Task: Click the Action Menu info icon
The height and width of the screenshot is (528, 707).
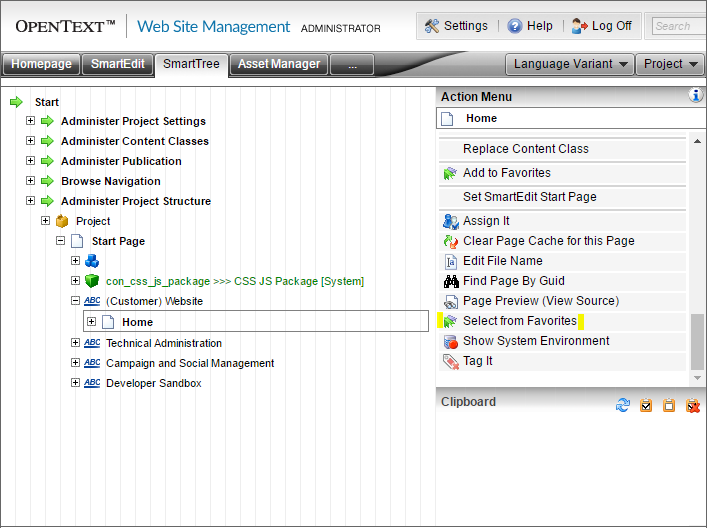Action: tap(696, 96)
